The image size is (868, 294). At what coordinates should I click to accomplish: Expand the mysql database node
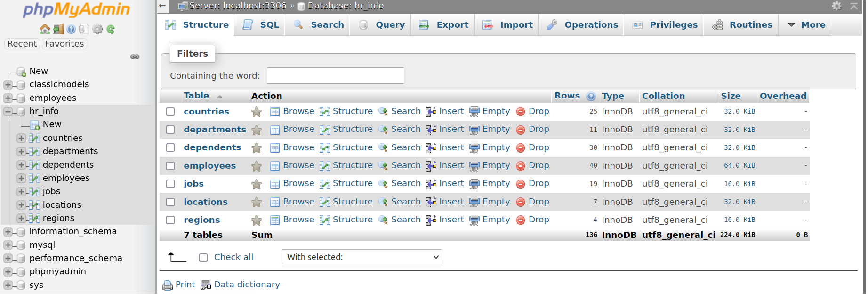[8, 245]
